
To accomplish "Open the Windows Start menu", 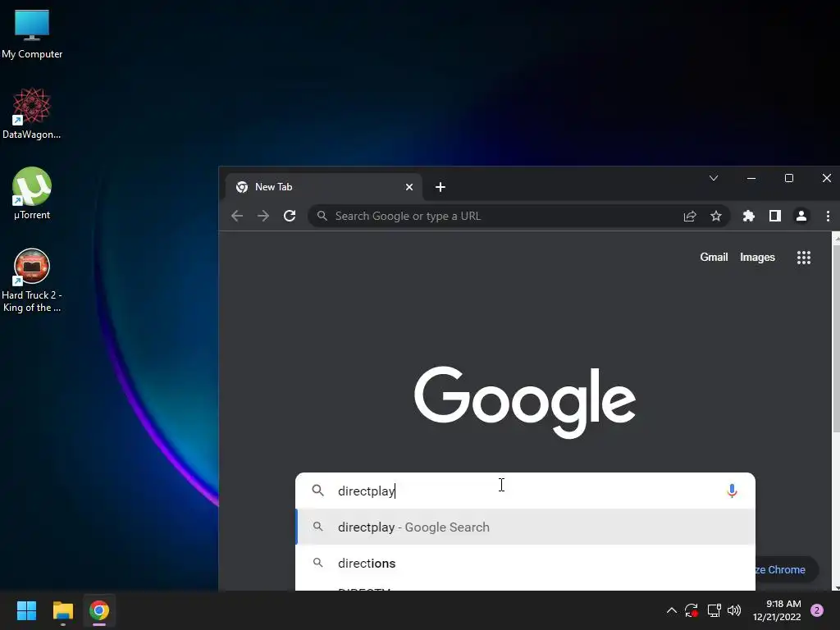I will [x=26, y=610].
